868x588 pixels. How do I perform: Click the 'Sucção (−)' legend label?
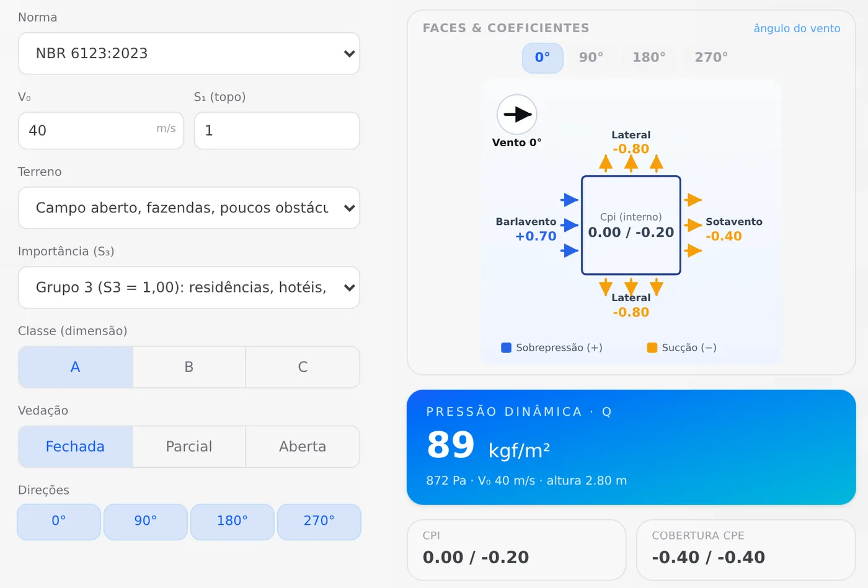[689, 348]
